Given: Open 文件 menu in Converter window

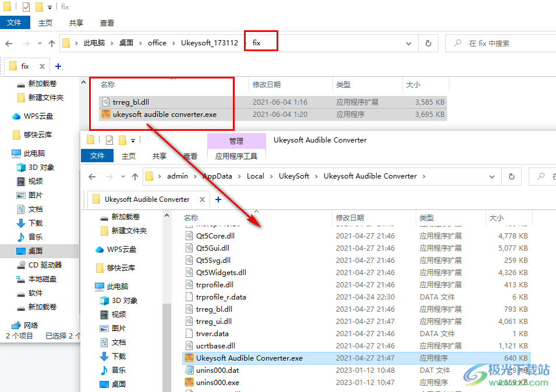Looking at the screenshot, I should [x=97, y=156].
